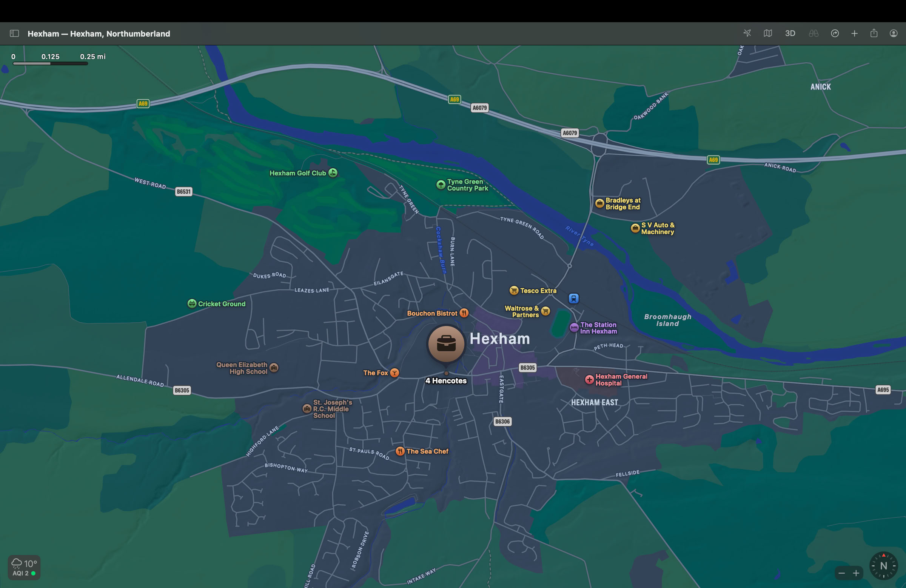Click the Bouchon Bistrot restaurant icon

(x=464, y=313)
